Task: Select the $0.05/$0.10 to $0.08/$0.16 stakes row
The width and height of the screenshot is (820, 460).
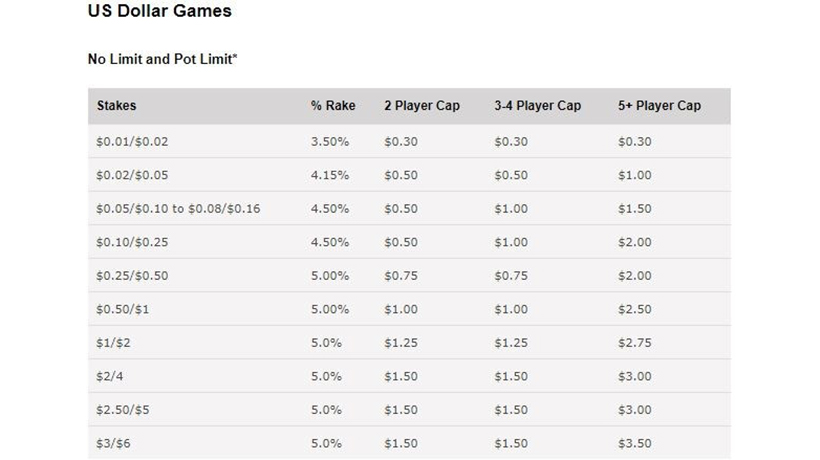Action: click(x=409, y=209)
